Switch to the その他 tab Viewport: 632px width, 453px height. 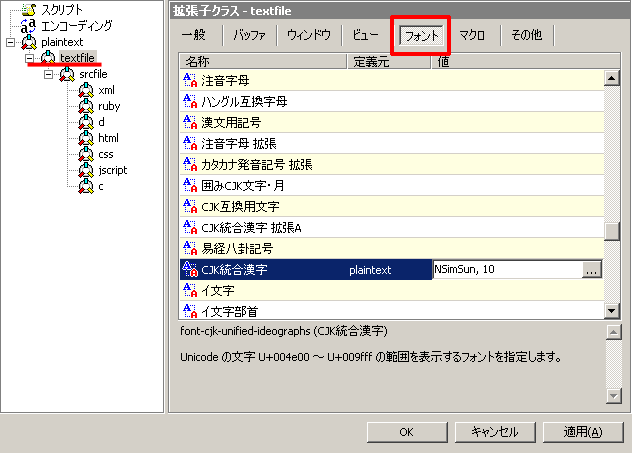[526, 35]
